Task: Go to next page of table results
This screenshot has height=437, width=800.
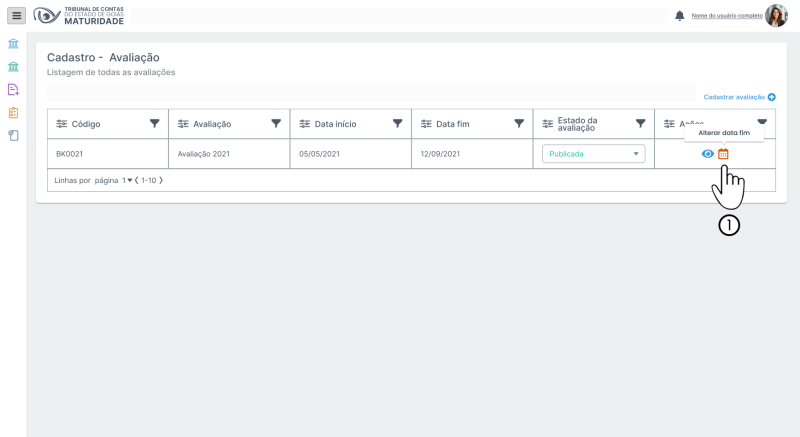Action: point(160,181)
